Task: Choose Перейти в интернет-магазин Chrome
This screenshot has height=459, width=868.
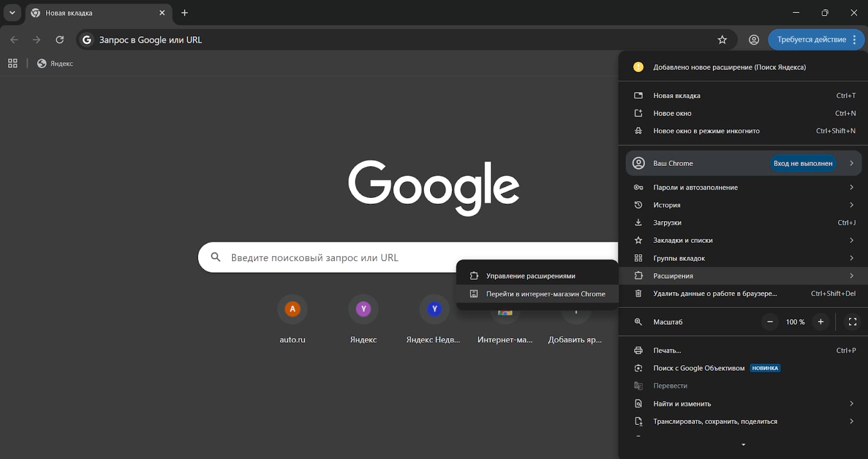Action: [x=545, y=294]
